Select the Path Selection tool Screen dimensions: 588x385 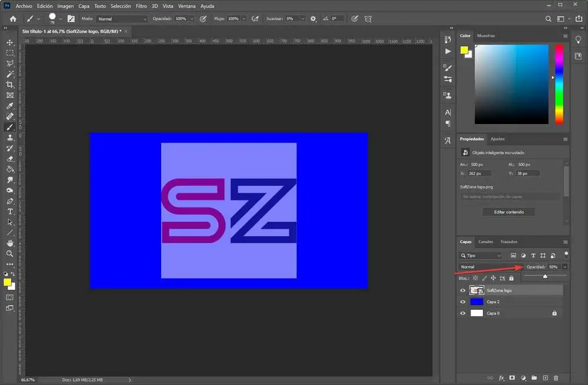10,222
